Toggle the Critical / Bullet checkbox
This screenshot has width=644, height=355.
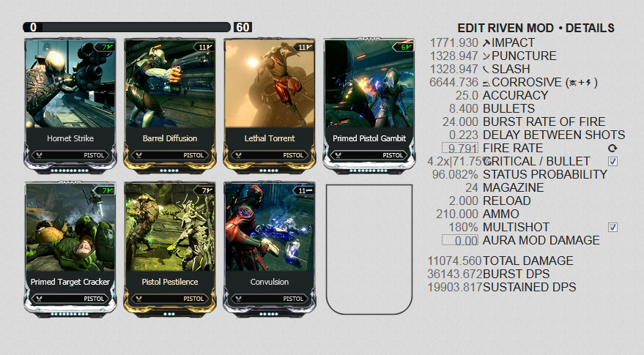(x=612, y=161)
